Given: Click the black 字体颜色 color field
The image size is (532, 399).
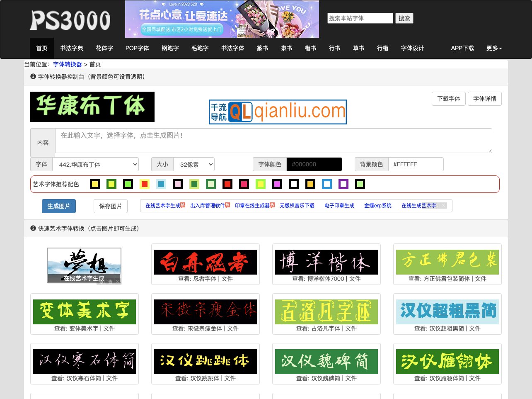Looking at the screenshot, I should pos(314,164).
